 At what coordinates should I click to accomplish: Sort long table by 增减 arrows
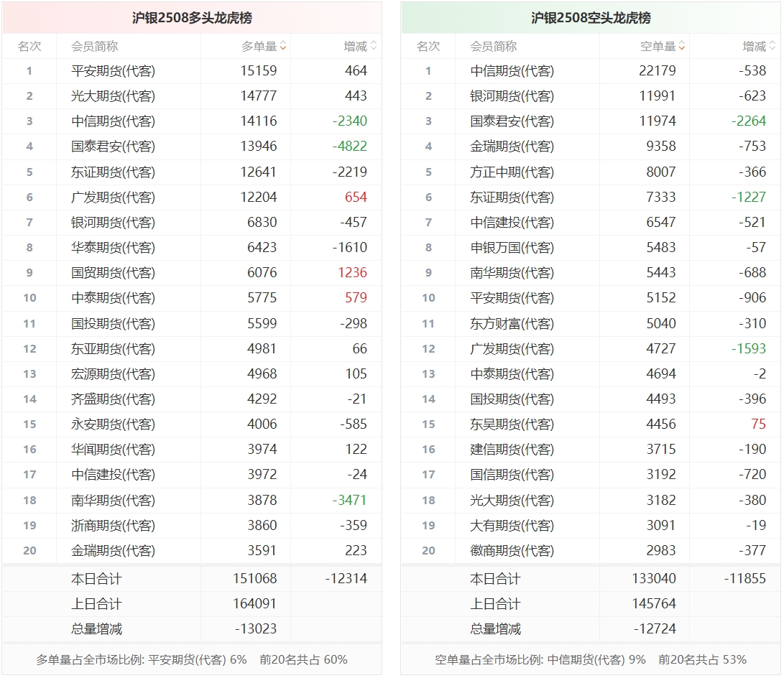(374, 46)
